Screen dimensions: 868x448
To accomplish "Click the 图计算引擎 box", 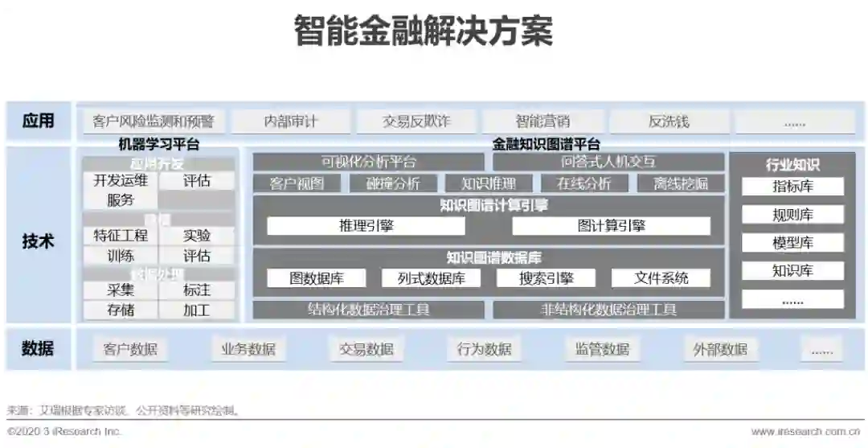I will pyautogui.click(x=611, y=226).
